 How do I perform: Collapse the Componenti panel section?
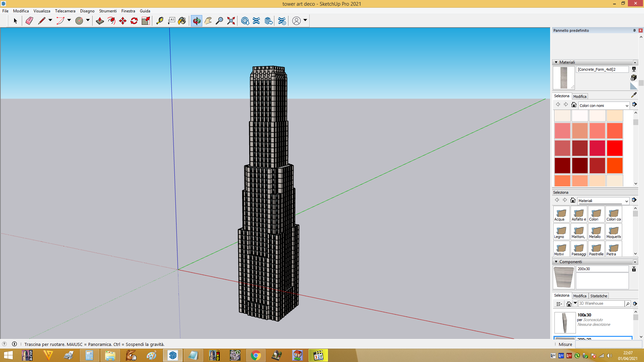point(556,262)
